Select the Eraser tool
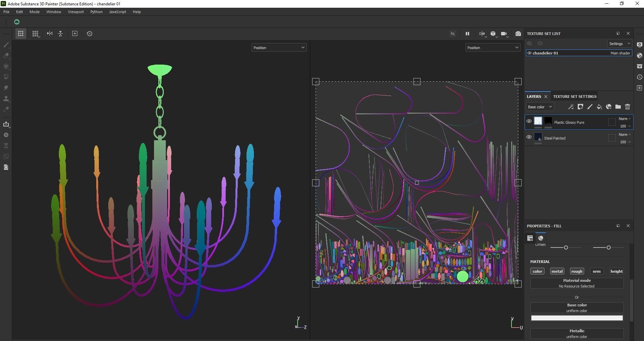 [x=6, y=55]
